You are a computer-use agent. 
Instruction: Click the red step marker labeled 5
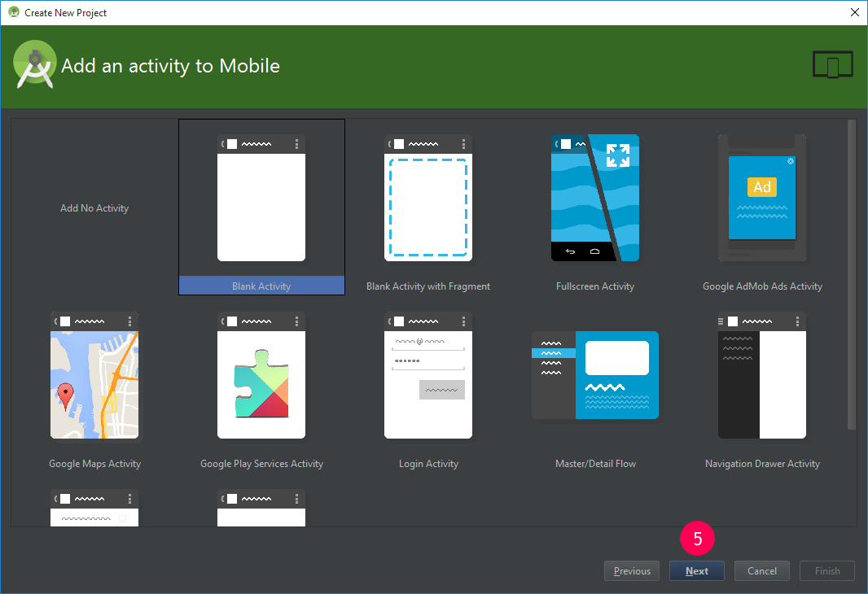click(697, 538)
